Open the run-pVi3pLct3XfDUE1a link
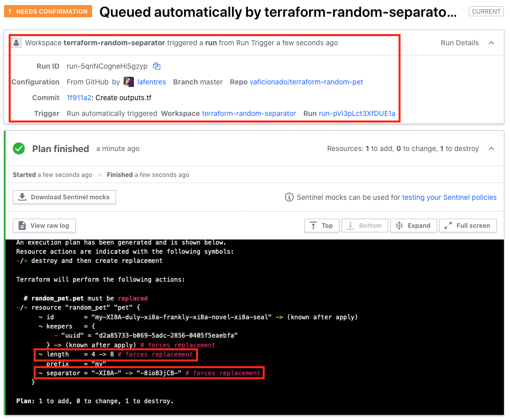Screen dimensions: 510x420 (x=357, y=113)
